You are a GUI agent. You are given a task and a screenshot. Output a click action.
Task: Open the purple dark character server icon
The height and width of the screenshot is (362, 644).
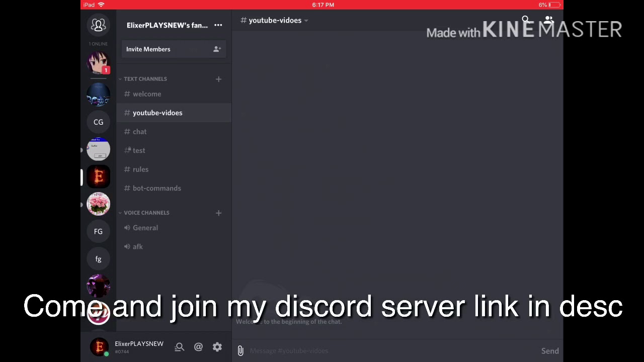point(98,286)
